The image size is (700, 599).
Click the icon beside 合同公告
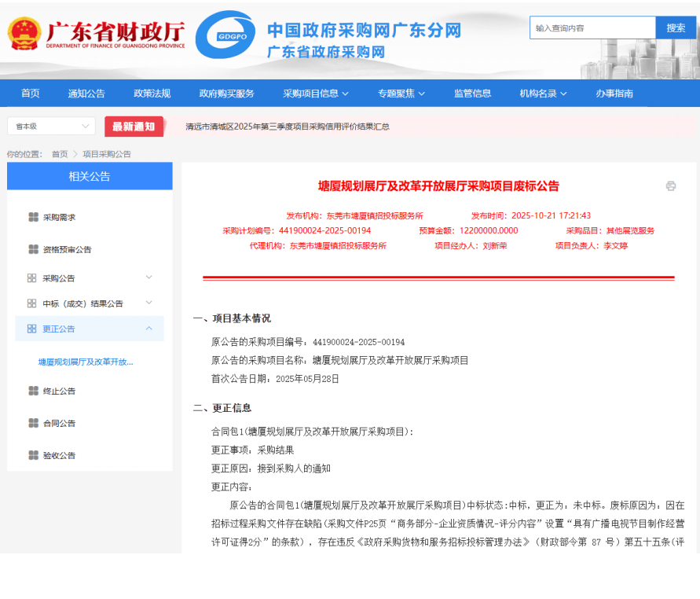point(33,423)
